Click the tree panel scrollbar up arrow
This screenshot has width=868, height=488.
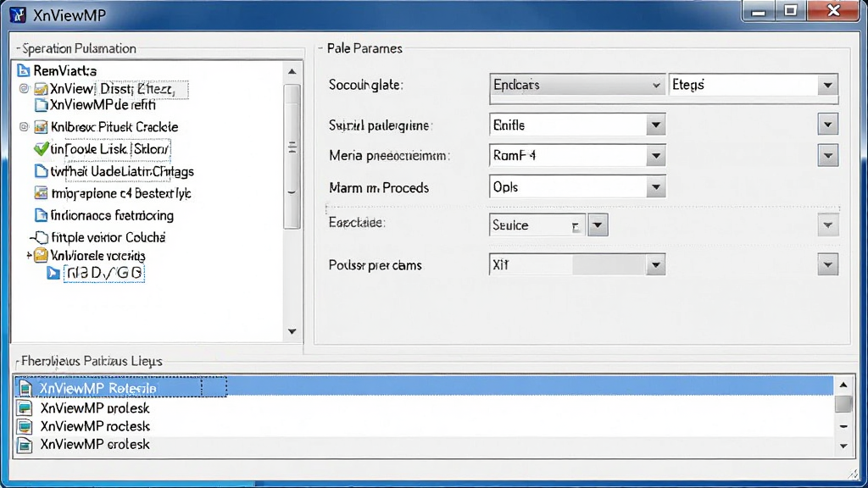(x=292, y=71)
